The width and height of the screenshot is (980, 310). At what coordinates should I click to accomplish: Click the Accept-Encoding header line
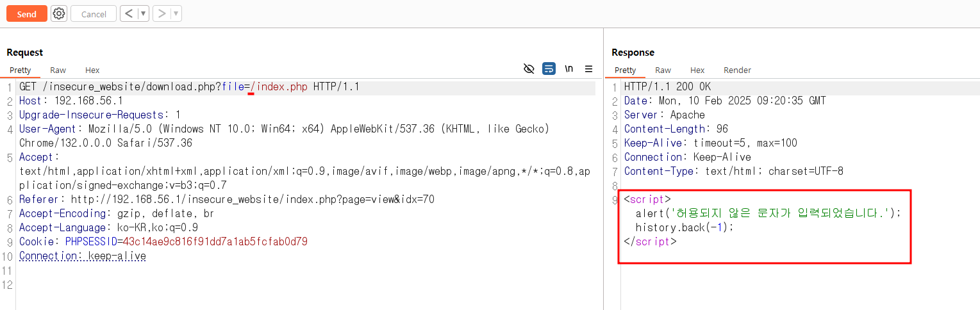click(117, 214)
